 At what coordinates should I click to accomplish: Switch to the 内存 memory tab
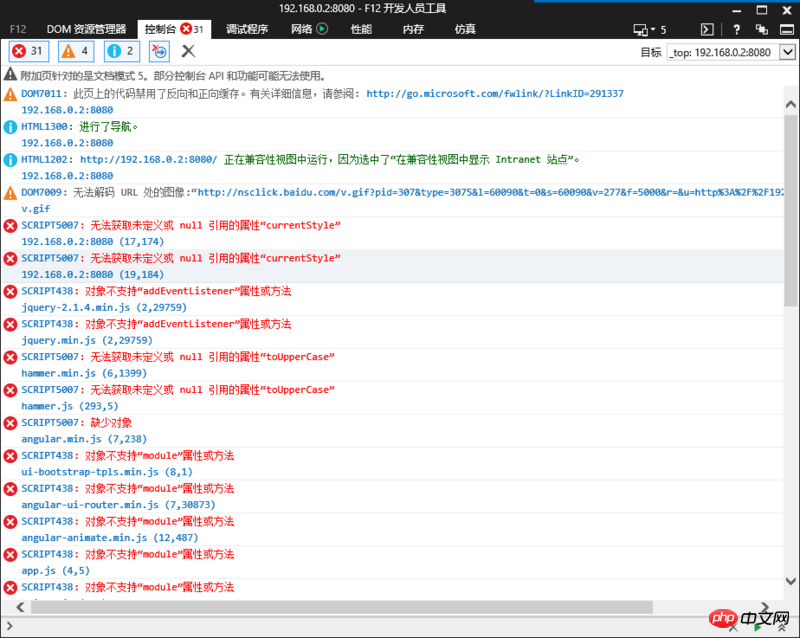(413, 29)
